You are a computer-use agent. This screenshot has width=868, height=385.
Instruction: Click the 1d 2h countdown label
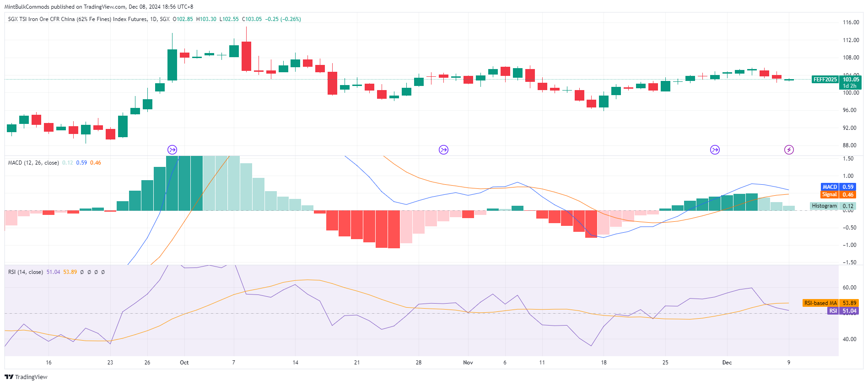tap(850, 86)
